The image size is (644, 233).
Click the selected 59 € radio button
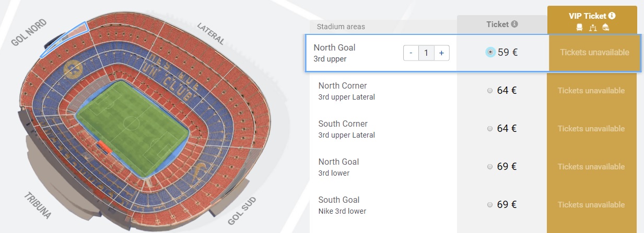click(x=490, y=52)
